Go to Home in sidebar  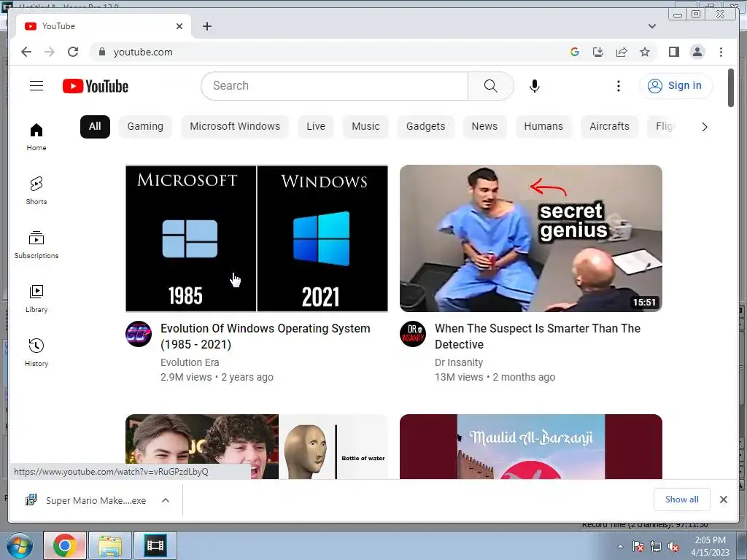[x=36, y=136]
